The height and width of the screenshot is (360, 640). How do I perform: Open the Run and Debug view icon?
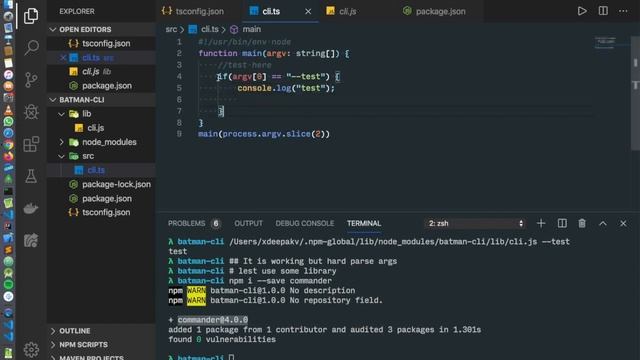31,112
